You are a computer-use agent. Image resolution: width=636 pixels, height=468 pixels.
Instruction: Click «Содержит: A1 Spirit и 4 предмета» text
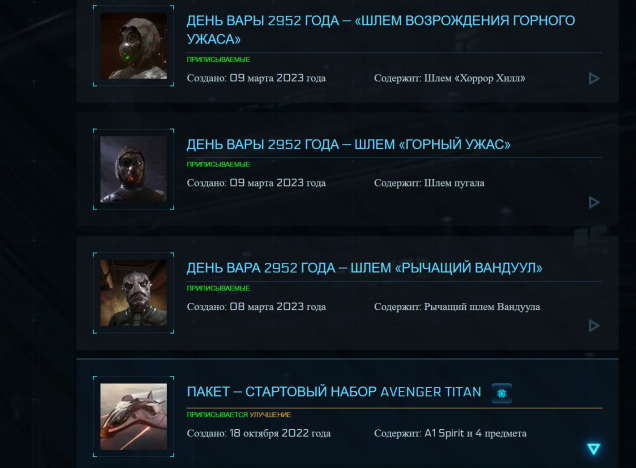450,434
